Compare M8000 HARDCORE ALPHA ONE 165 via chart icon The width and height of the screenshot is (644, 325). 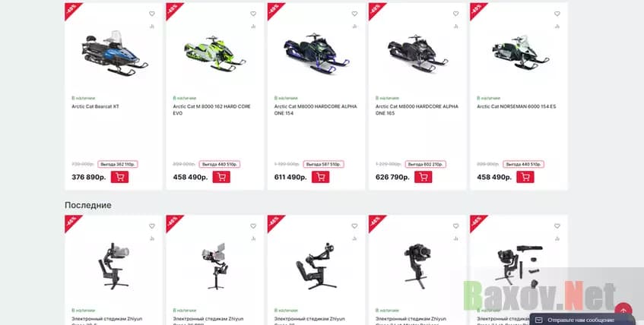(456, 27)
